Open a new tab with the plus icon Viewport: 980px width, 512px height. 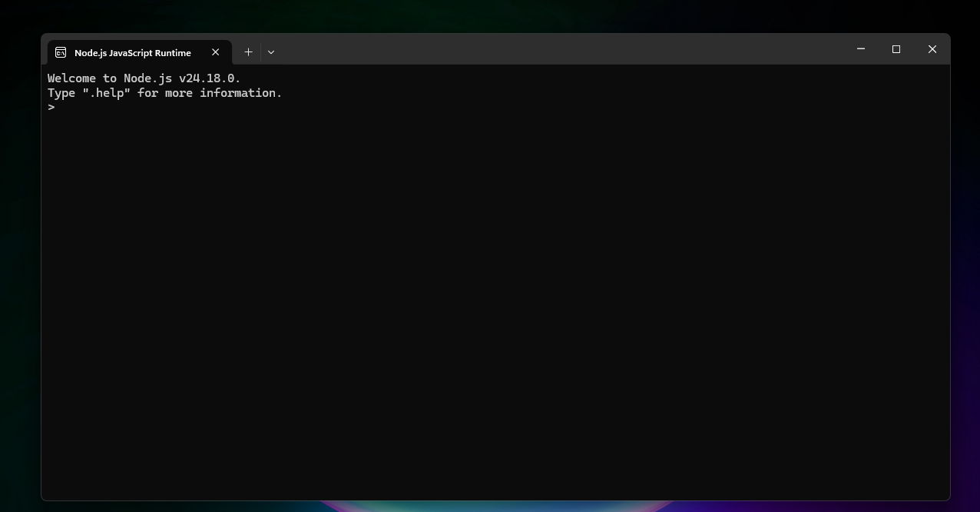[248, 52]
